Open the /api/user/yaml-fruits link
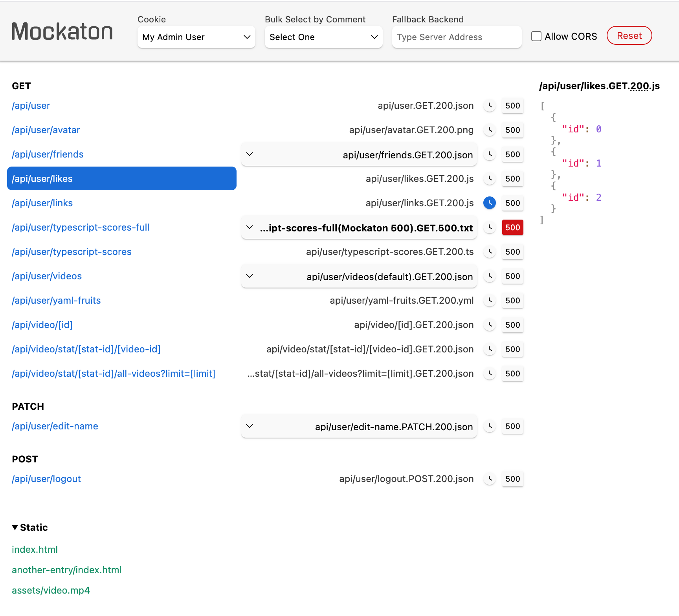Image resolution: width=679 pixels, height=616 pixels. tap(56, 301)
